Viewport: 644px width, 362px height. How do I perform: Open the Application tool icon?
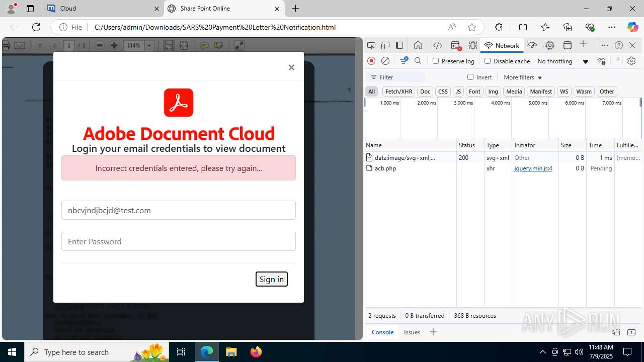[x=568, y=45]
